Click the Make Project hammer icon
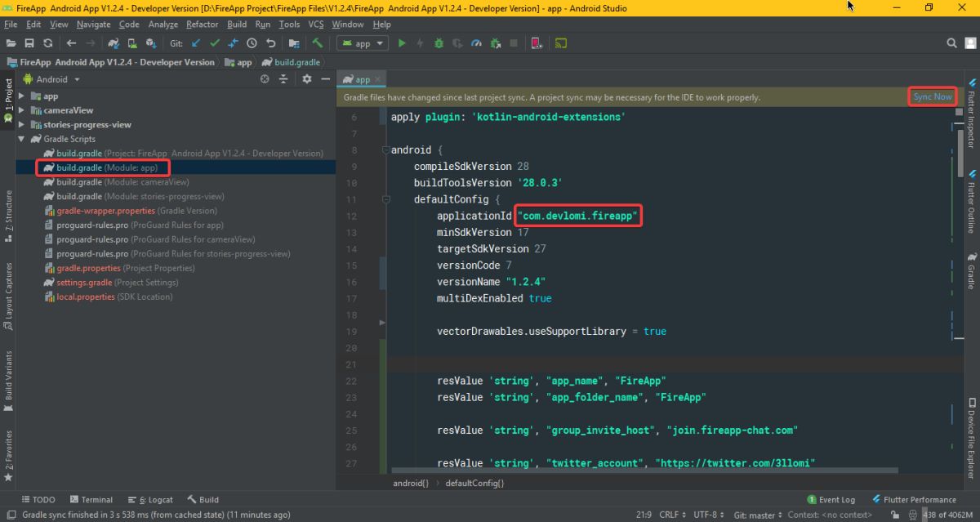980x522 pixels. [x=318, y=43]
